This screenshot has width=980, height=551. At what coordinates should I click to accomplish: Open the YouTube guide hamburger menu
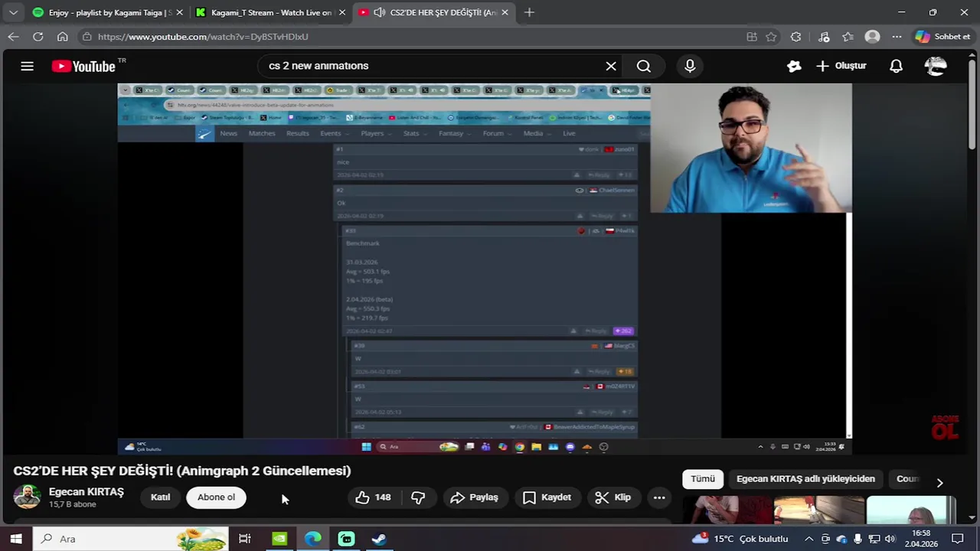click(27, 66)
